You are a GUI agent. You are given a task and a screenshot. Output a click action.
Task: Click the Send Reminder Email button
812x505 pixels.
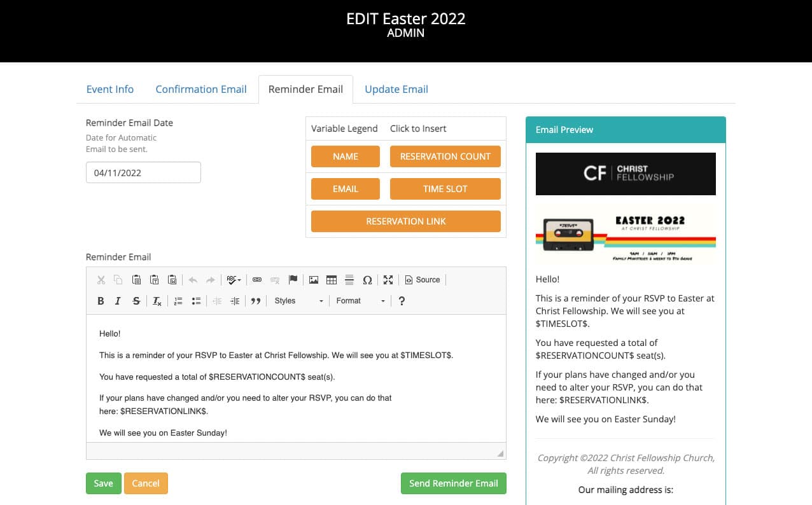click(454, 483)
